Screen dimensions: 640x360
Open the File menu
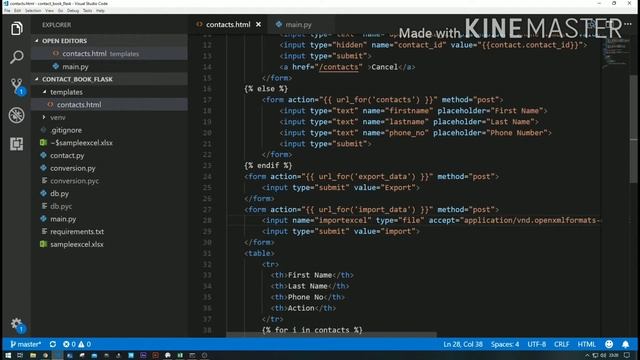pos(7,11)
